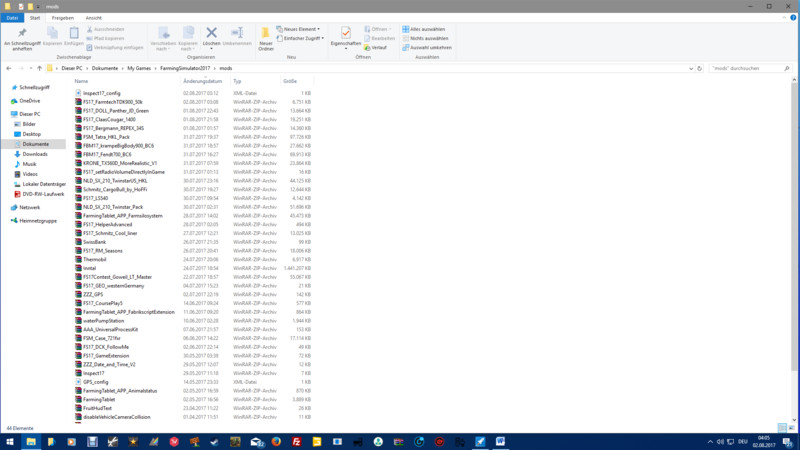Select all files with Alles auswählen
This screenshot has height=450, width=800.
tap(427, 29)
